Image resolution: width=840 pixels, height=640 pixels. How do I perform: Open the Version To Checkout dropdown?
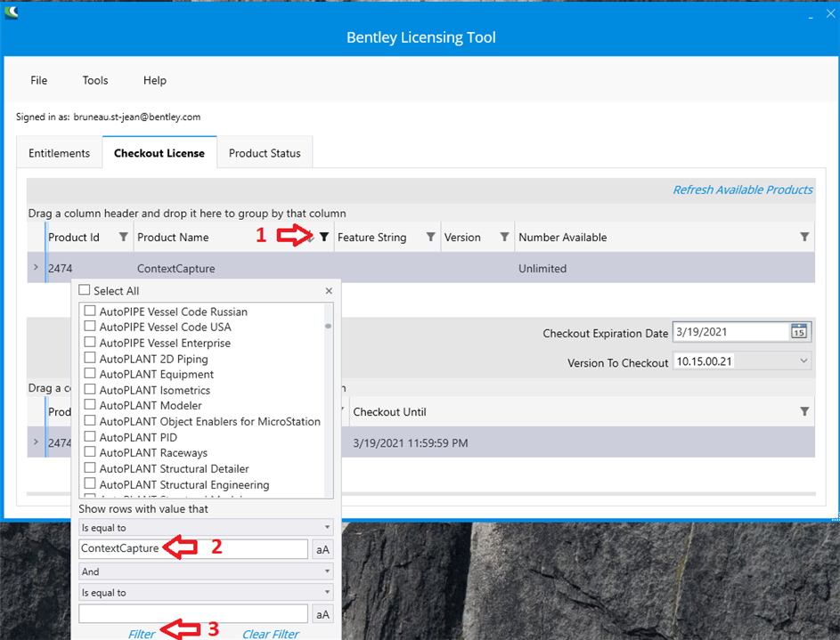[x=742, y=361]
